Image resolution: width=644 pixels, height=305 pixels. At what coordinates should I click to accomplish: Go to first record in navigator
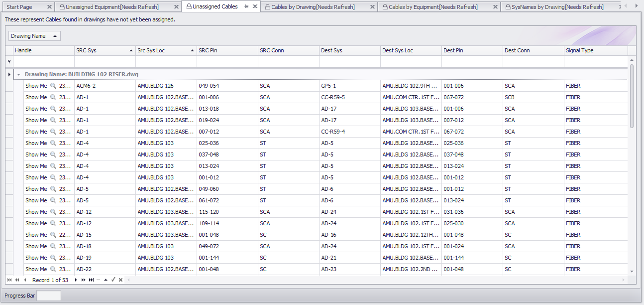click(x=9, y=280)
